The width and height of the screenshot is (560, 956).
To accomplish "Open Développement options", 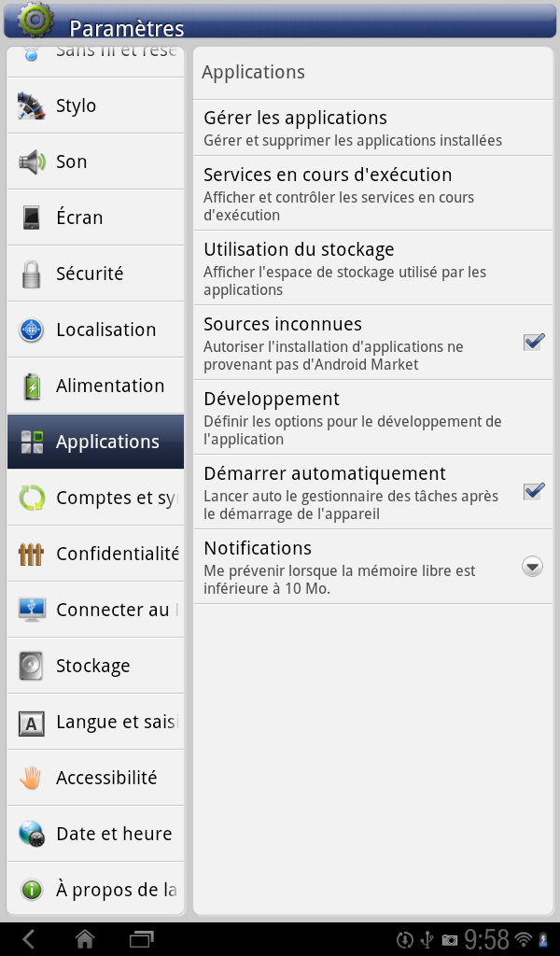I will [373, 417].
